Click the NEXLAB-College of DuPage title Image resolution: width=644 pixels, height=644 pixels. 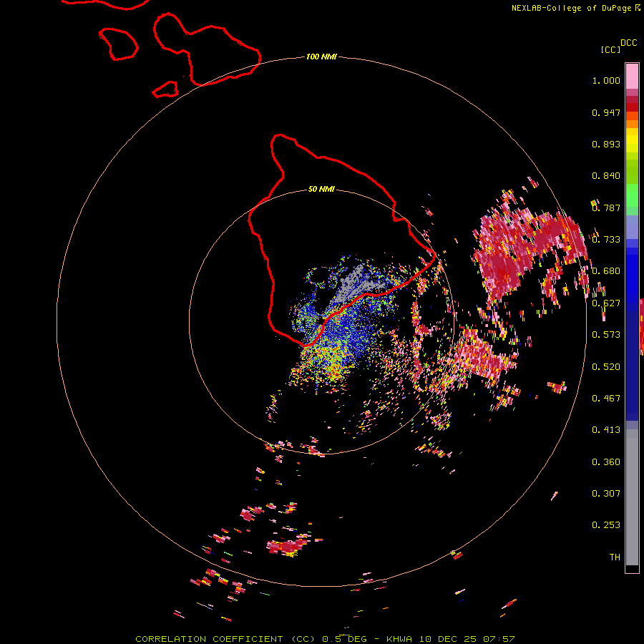[x=572, y=8]
